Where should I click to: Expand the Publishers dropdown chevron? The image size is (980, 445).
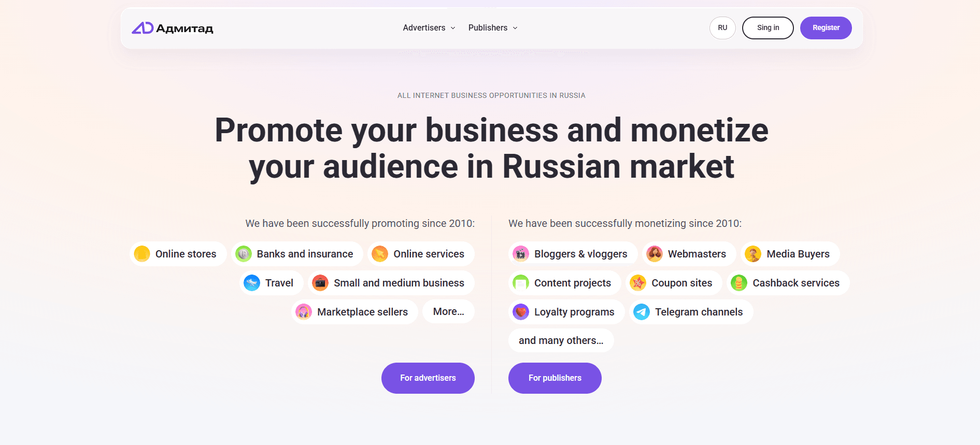[515, 28]
